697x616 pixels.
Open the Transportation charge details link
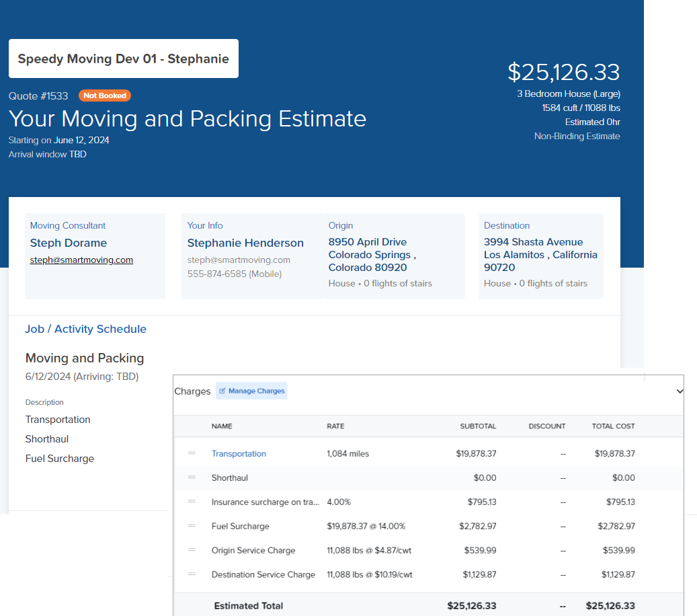(x=239, y=453)
